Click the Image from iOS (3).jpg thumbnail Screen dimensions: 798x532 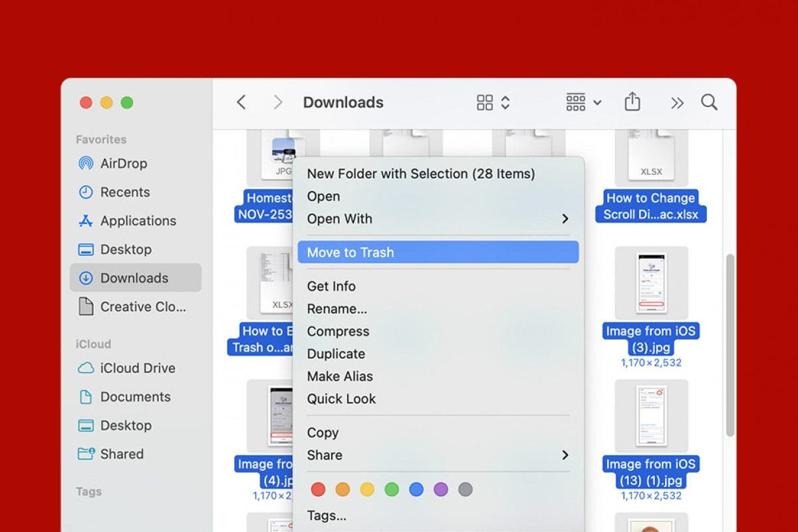coord(652,283)
